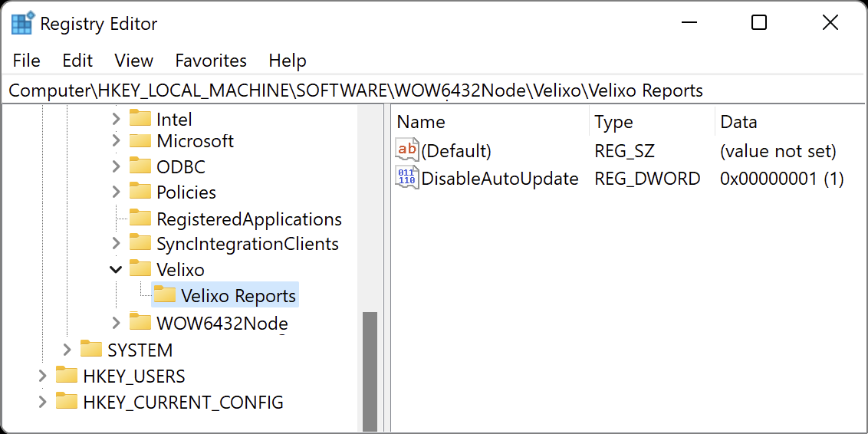Click the registry path address bar
This screenshot has width=868, height=434.
coord(434,90)
